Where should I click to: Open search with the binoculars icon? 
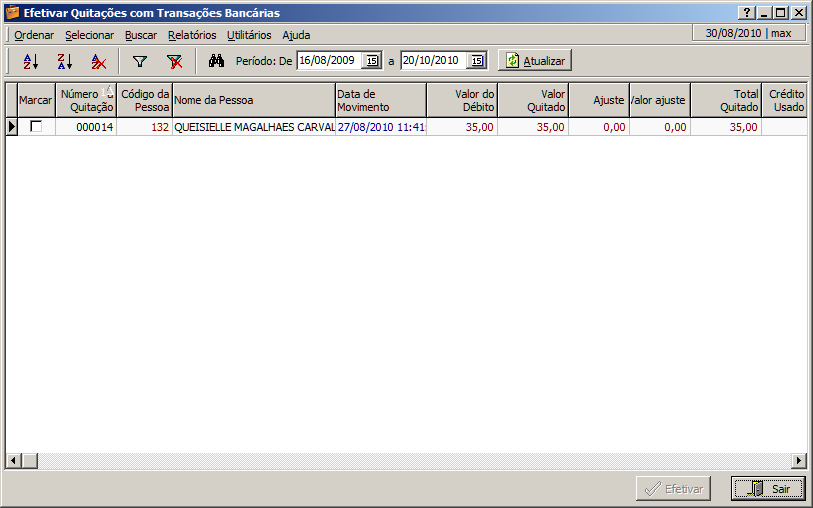[x=216, y=61]
